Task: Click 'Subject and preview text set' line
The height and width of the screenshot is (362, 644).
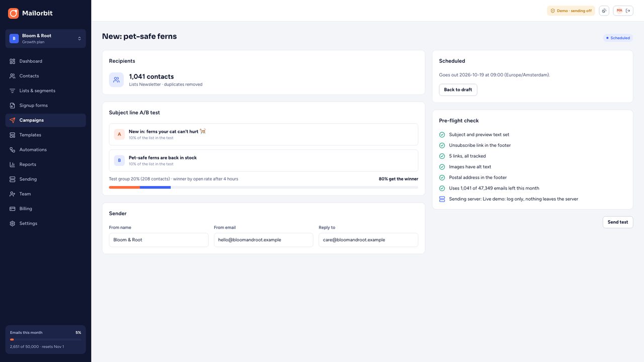Action: click(479, 135)
